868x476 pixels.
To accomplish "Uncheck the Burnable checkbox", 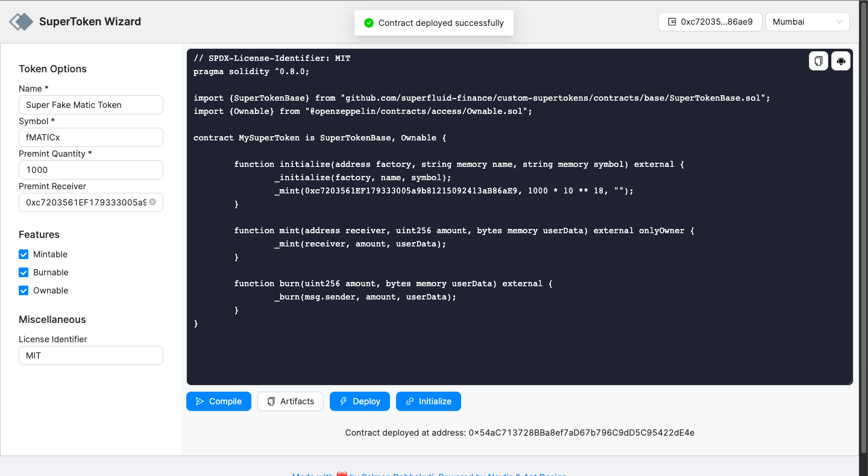I will point(23,272).
